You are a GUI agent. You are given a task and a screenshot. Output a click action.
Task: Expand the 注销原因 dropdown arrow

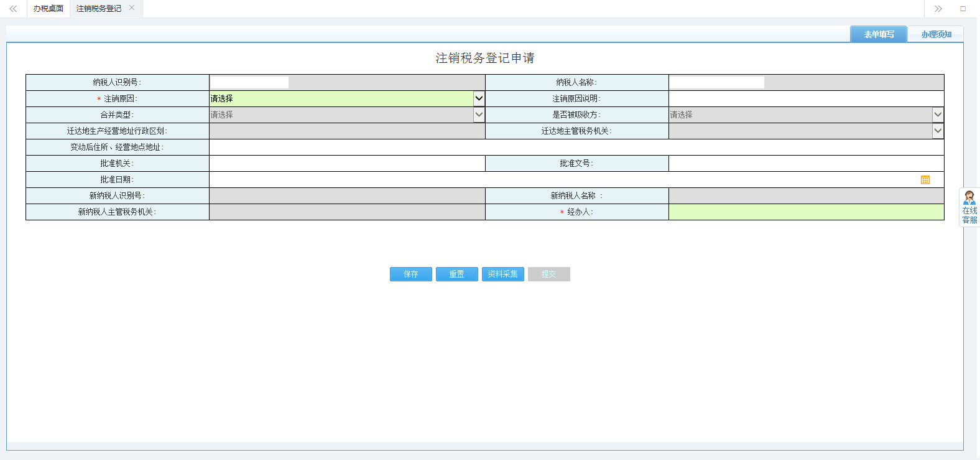click(479, 98)
